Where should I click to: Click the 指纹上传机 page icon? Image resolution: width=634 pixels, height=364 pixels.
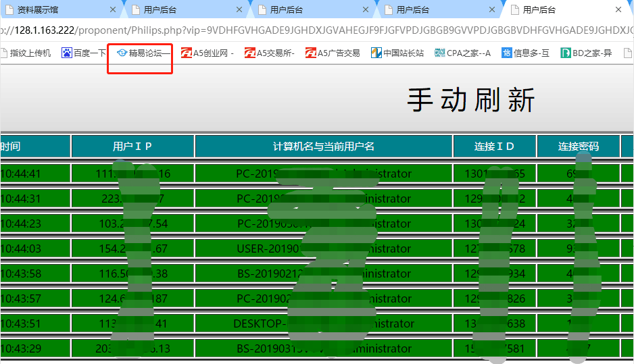point(5,53)
